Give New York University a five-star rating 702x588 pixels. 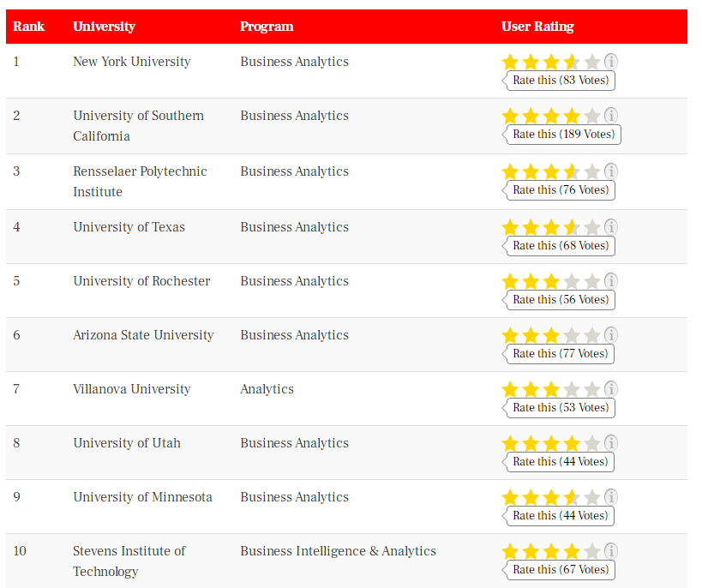(x=592, y=62)
